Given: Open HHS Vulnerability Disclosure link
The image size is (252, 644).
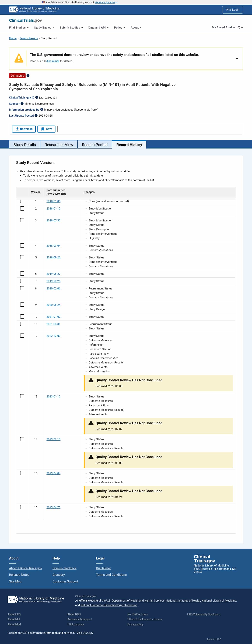Looking at the screenshot, I should pyautogui.click(x=204, y=614).
